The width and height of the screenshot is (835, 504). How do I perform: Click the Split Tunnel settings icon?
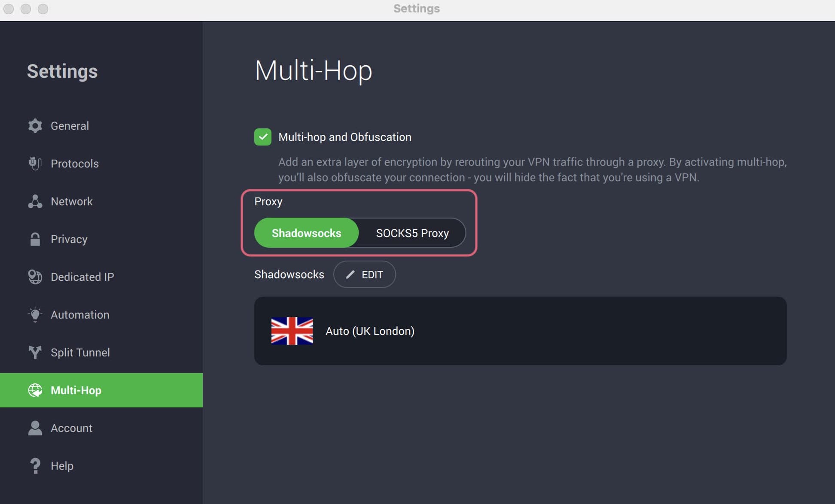tap(35, 352)
